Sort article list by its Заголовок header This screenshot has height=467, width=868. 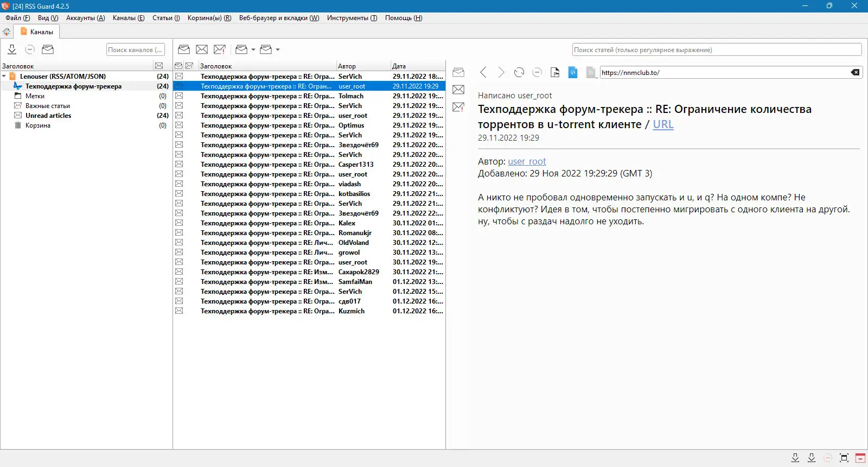[267, 66]
